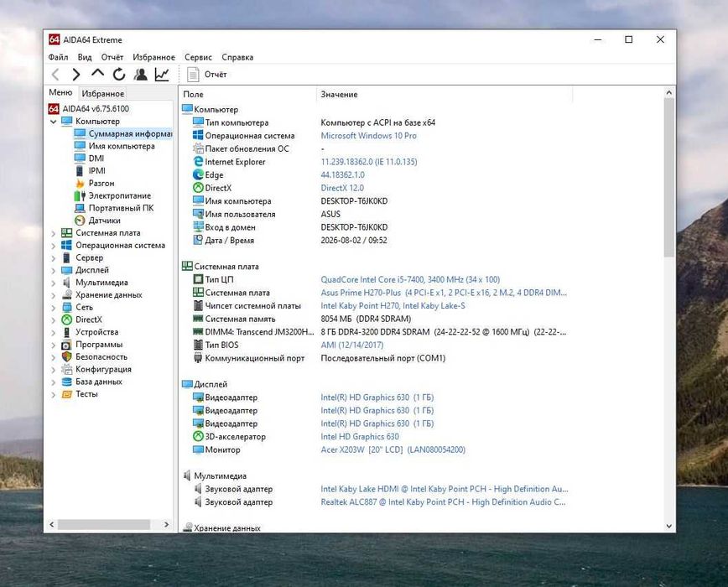Open the Отчёт menu in menu bar
Screen dimensions: 728x587
tap(112, 57)
